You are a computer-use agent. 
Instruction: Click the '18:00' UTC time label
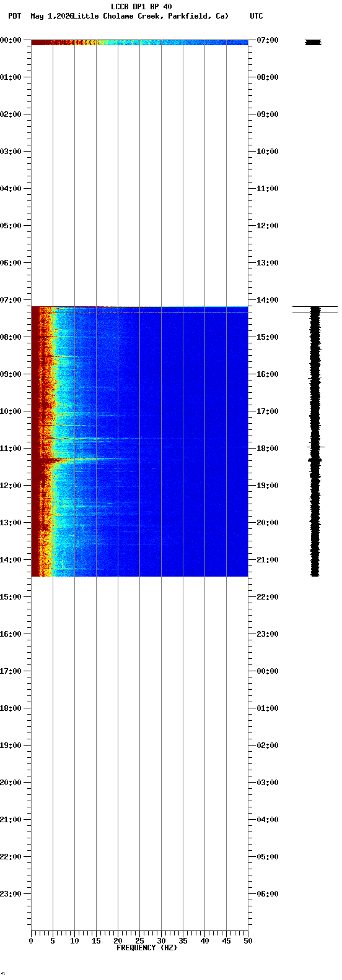[x=267, y=449]
